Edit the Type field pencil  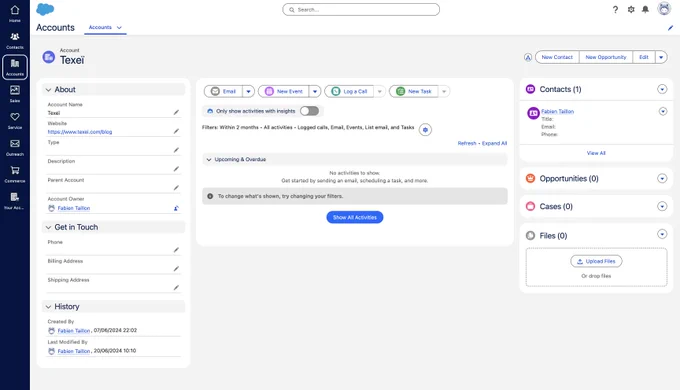click(176, 150)
